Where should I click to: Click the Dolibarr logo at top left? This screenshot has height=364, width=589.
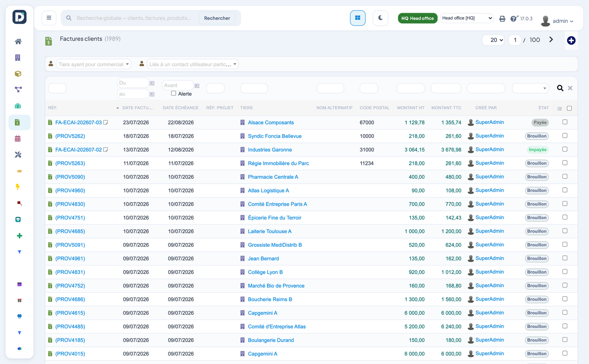pos(19,17)
